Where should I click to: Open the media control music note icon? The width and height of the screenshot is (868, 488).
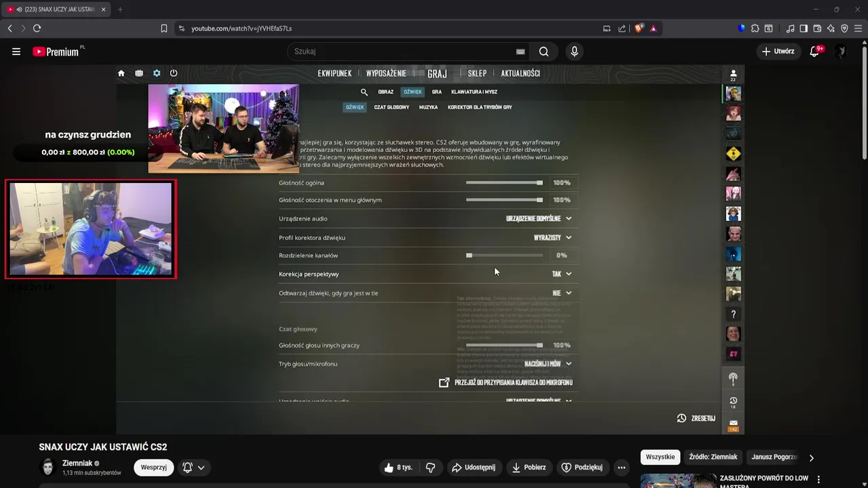(790, 28)
